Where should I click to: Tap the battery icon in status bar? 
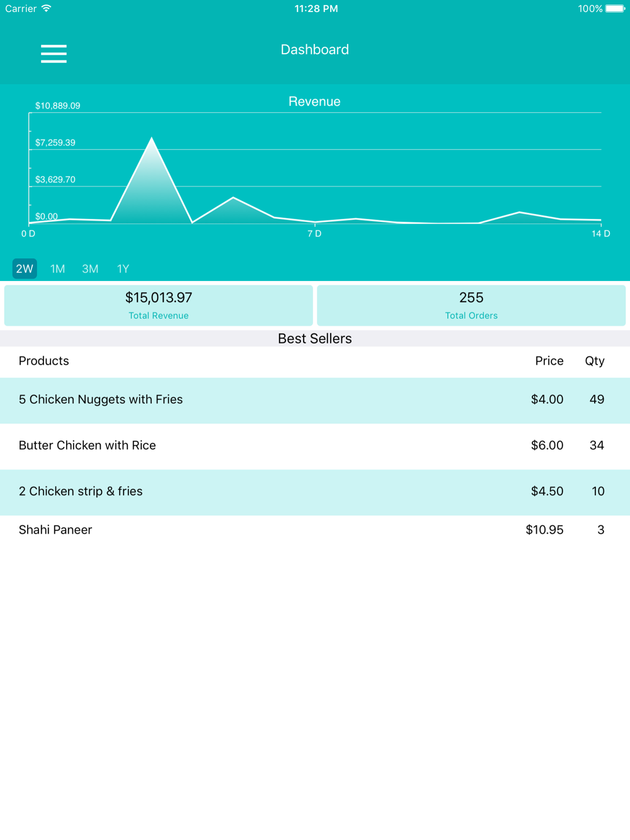click(x=616, y=9)
